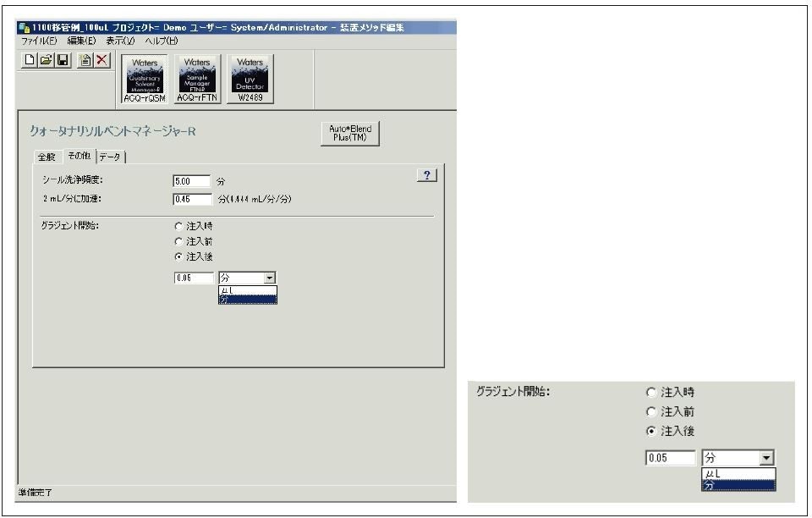Open the 表示(V) menu
This screenshot has height=518, width=812.
120,41
